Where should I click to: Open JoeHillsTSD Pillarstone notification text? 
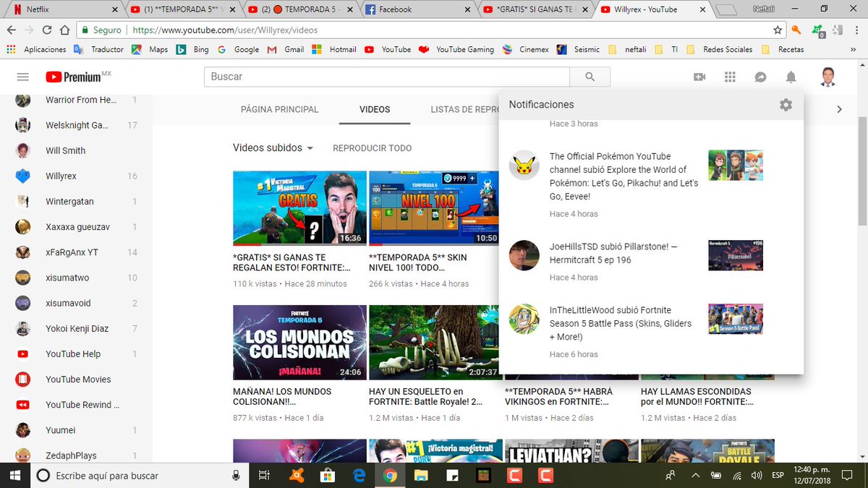(x=613, y=253)
